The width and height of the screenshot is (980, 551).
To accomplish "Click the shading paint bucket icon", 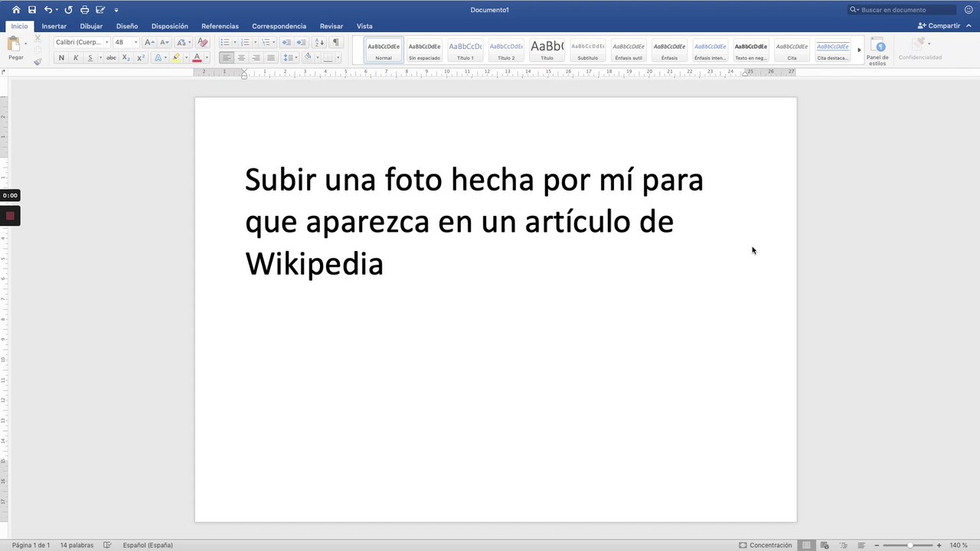I will pos(307,57).
